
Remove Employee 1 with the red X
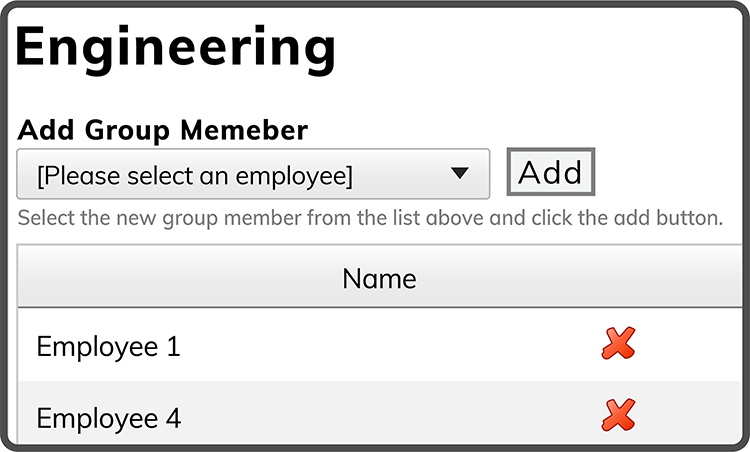point(618,343)
